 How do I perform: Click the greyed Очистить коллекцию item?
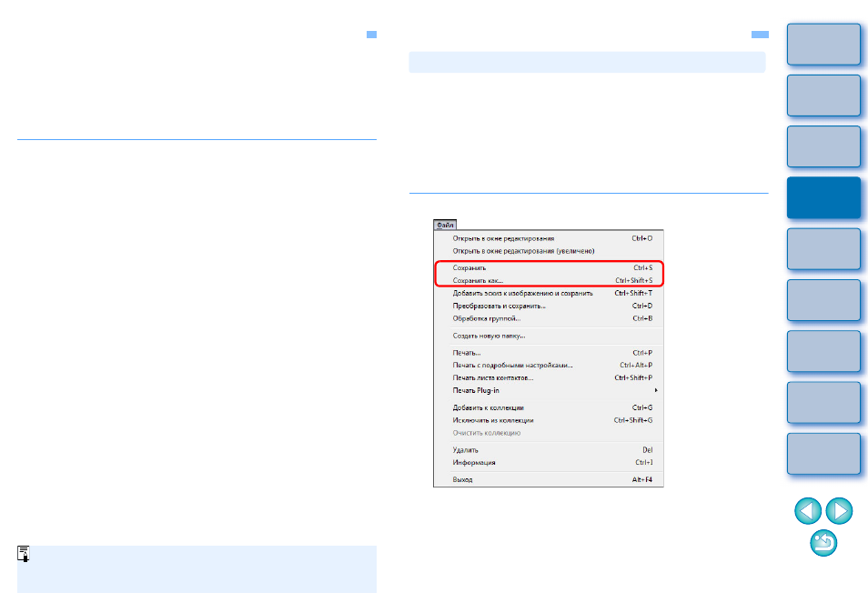(x=548, y=433)
